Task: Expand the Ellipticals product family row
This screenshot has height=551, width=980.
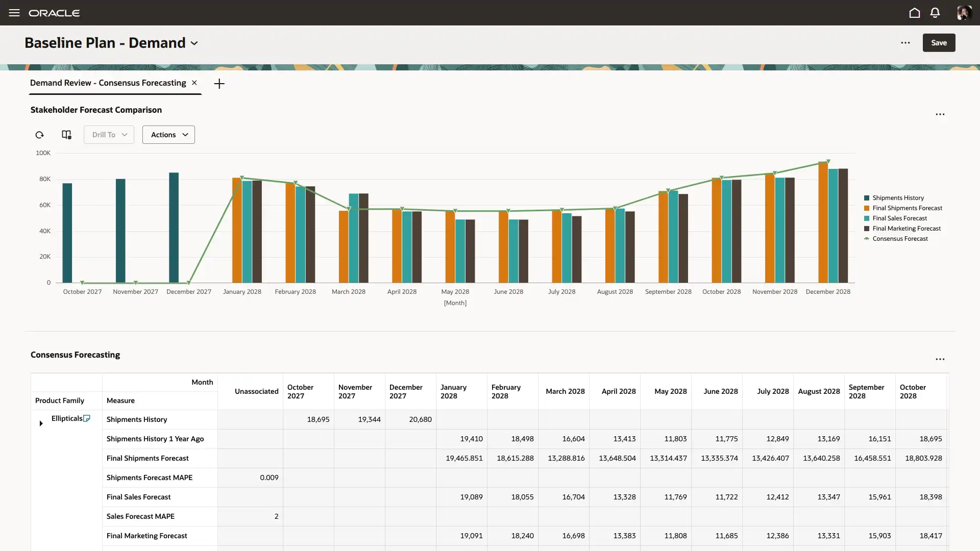Action: tap(41, 423)
